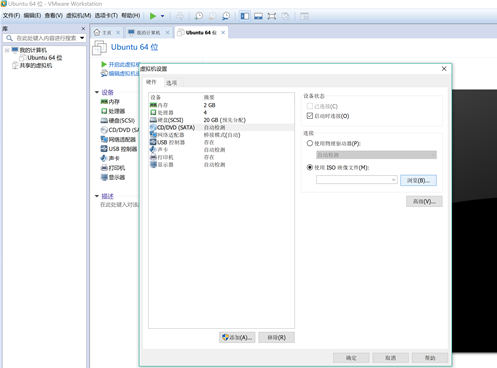497x368 pixels.
Task: Open the 虚拟机(M) menu
Action: 78,15
